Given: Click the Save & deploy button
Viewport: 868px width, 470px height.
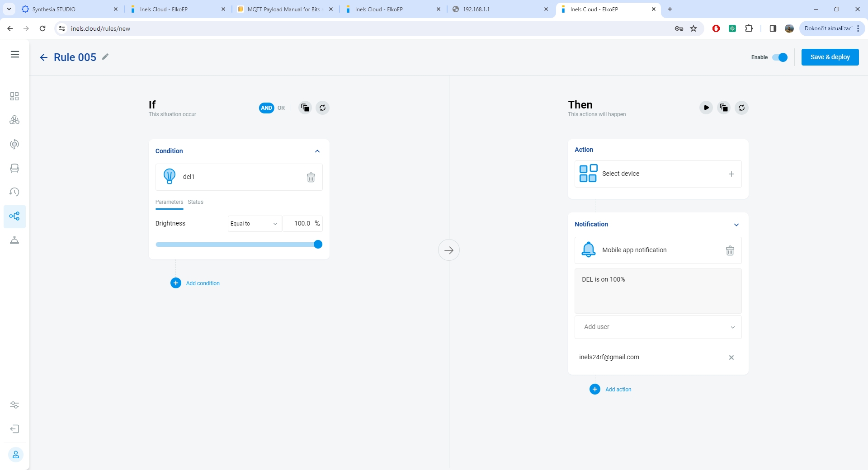Looking at the screenshot, I should click(830, 57).
